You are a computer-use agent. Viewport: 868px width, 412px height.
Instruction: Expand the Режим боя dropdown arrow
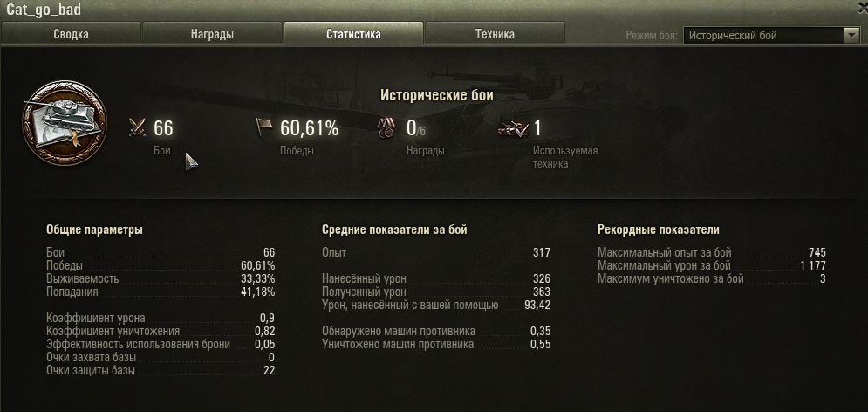(x=851, y=36)
